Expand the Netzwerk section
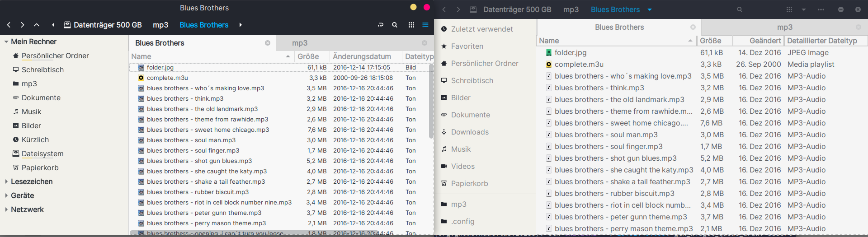 point(6,210)
